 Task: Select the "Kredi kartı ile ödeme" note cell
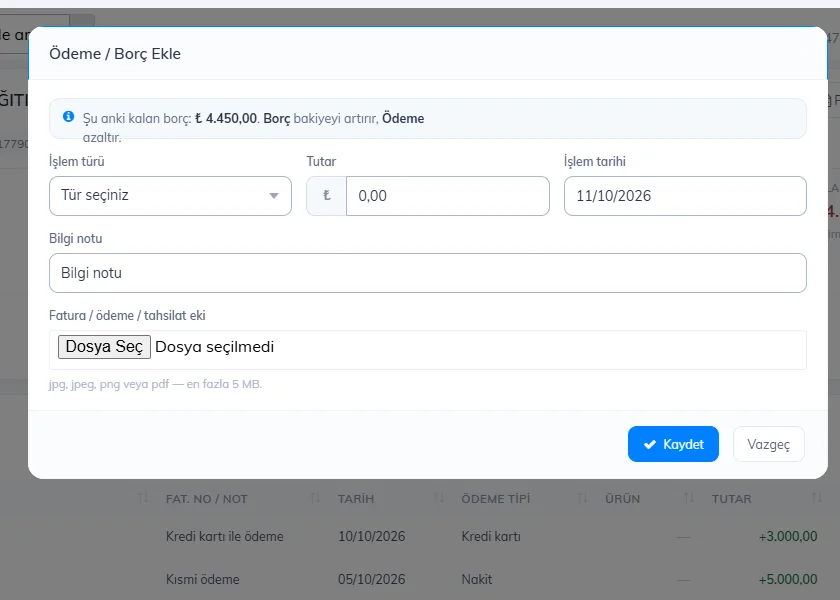point(224,536)
